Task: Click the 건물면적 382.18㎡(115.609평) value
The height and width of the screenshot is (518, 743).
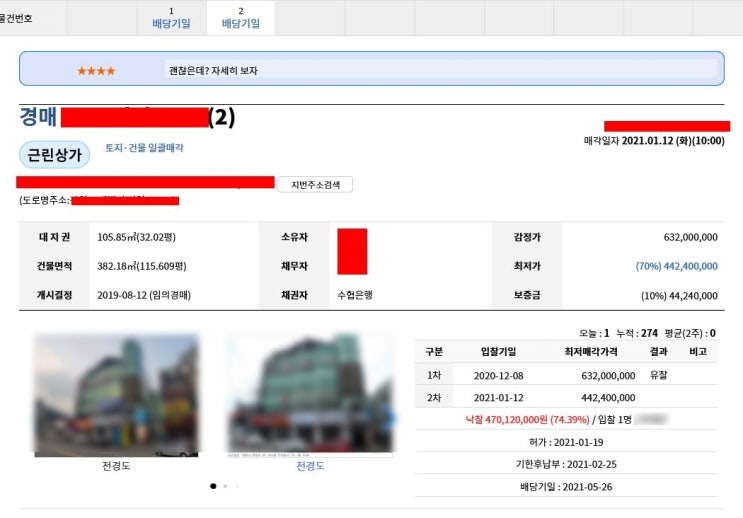Action: pyautogui.click(x=142, y=266)
